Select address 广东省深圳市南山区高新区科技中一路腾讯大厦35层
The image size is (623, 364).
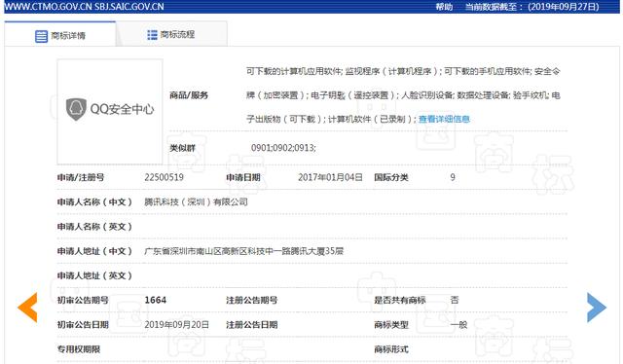[x=244, y=251]
